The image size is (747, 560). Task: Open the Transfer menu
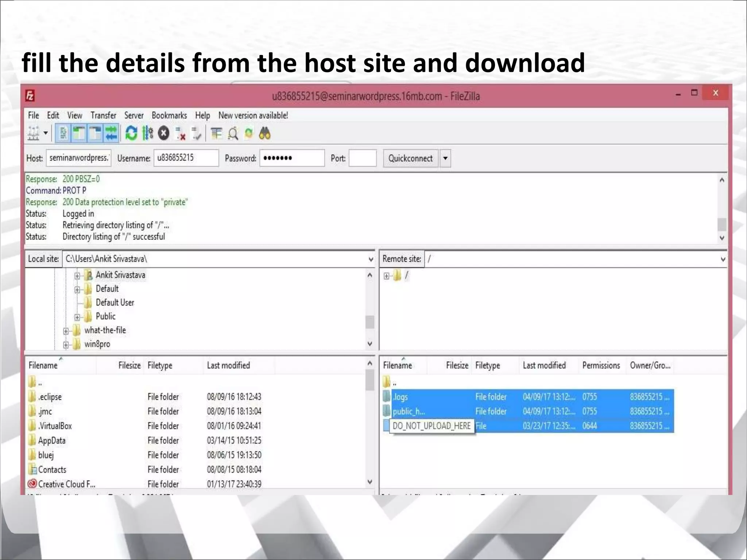pyautogui.click(x=103, y=116)
